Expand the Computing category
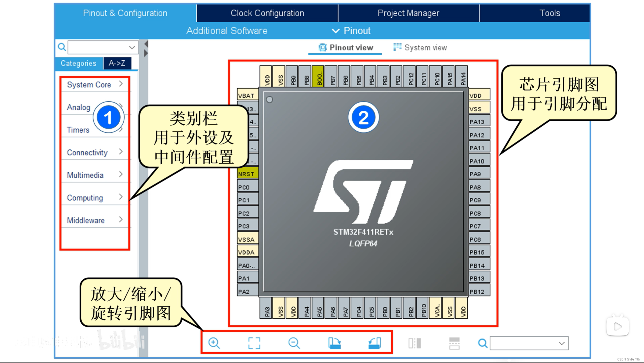 (95, 198)
